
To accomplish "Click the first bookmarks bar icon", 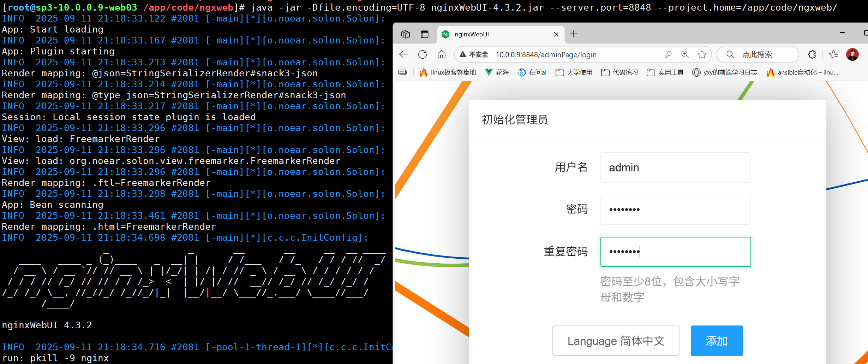I will click(402, 72).
